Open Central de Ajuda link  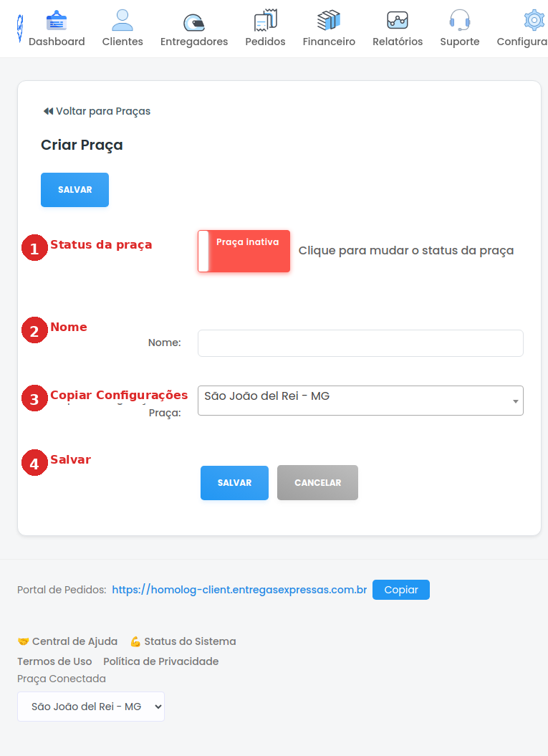point(68,641)
